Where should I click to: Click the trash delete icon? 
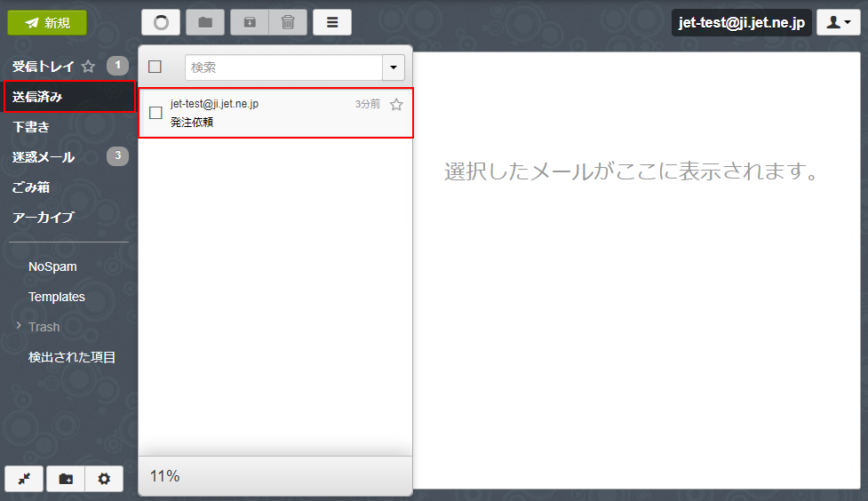pos(288,22)
